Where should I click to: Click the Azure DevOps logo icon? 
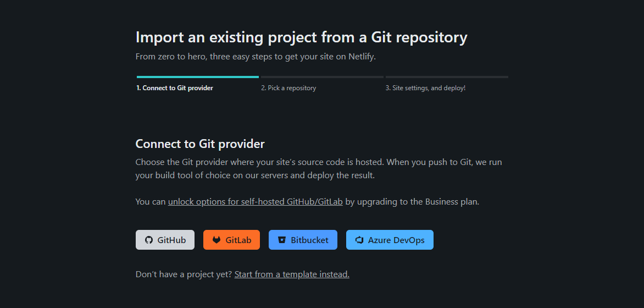(x=359, y=240)
